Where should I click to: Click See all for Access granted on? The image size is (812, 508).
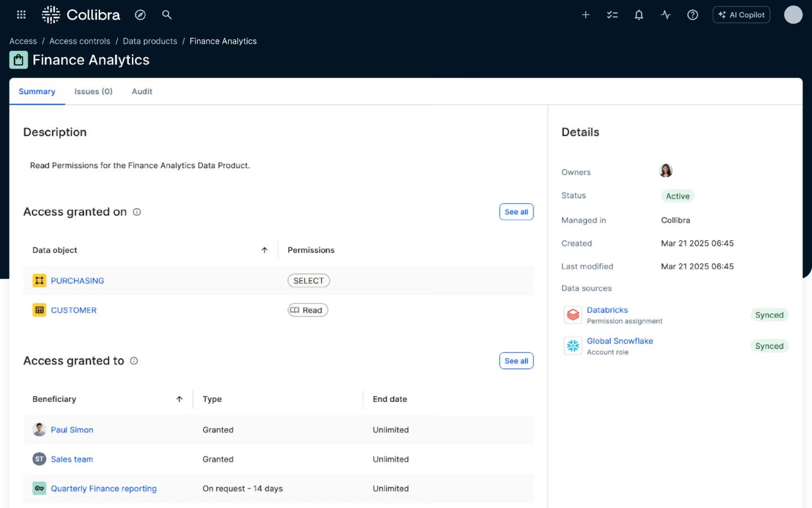click(516, 212)
